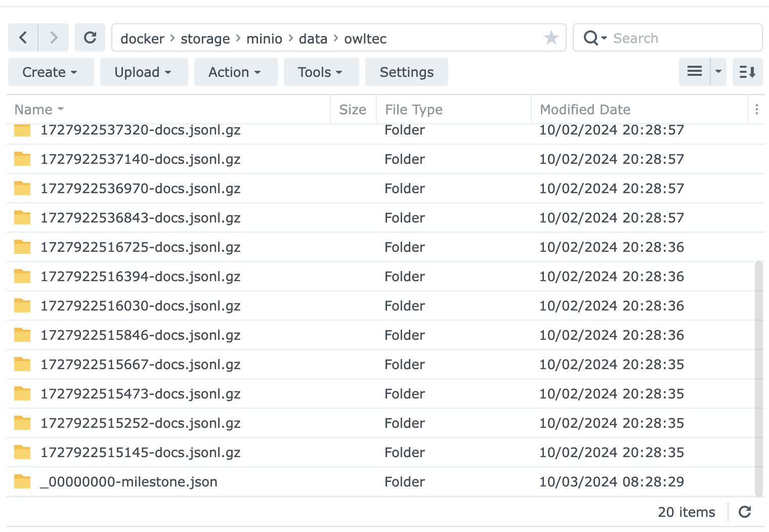Navigate to data in breadcrumb path
The image size is (769, 532).
[313, 38]
